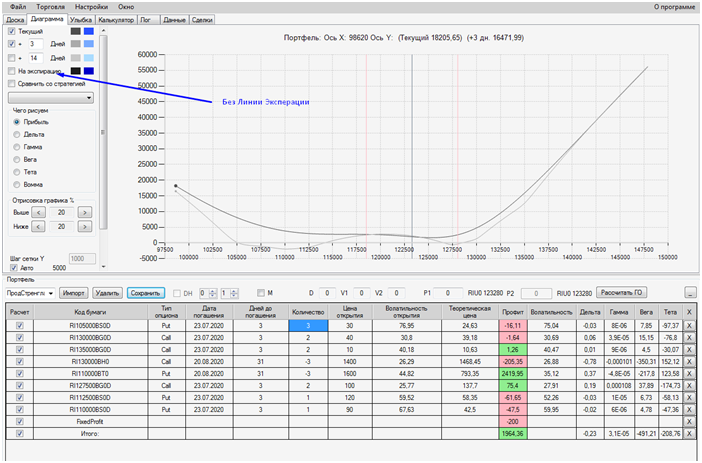Delete FixedProfit row with X button
Viewport: 702px width, 463px height.
point(689,421)
